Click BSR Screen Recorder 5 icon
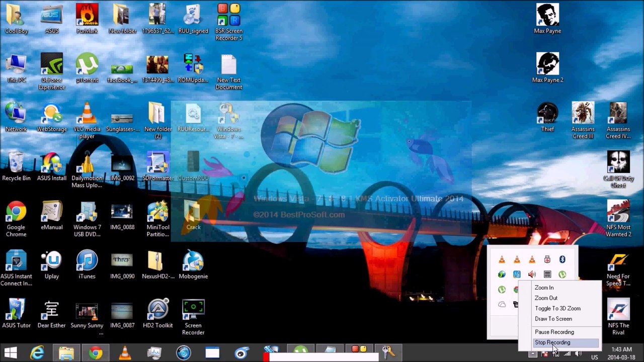644x362 pixels. pos(228,22)
